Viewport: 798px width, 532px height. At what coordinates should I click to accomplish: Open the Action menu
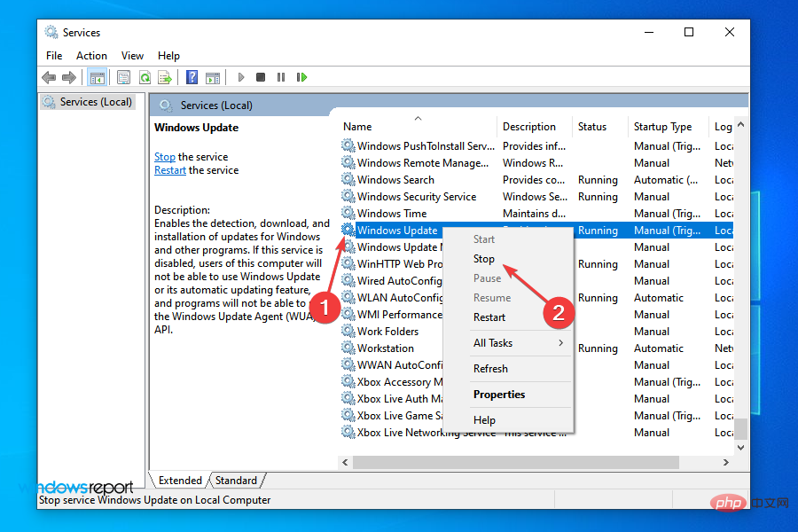click(91, 55)
